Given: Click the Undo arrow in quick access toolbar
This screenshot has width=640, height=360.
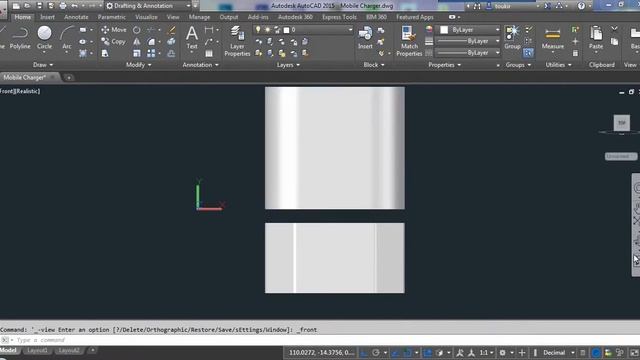Looking at the screenshot, I should (74, 6).
